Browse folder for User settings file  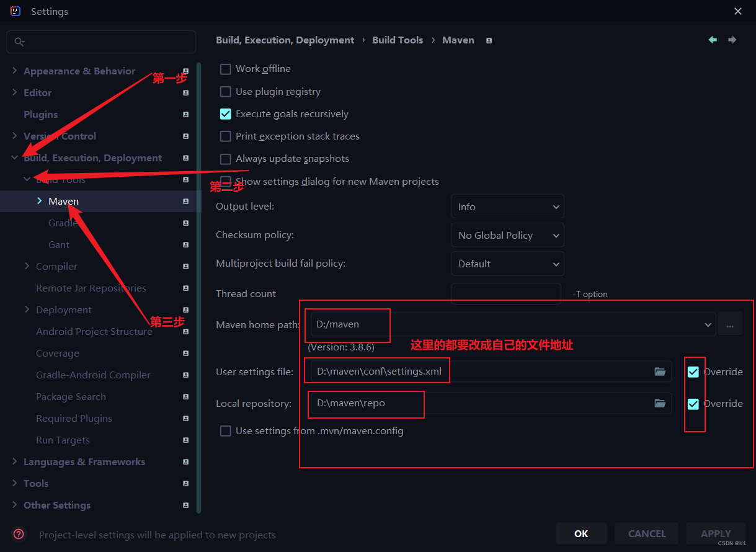[x=660, y=372]
